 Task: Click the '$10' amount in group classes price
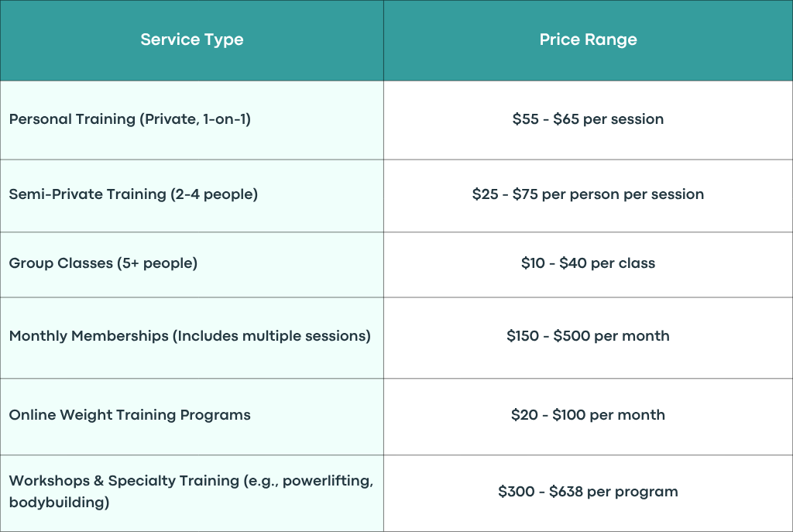pyautogui.click(x=533, y=263)
